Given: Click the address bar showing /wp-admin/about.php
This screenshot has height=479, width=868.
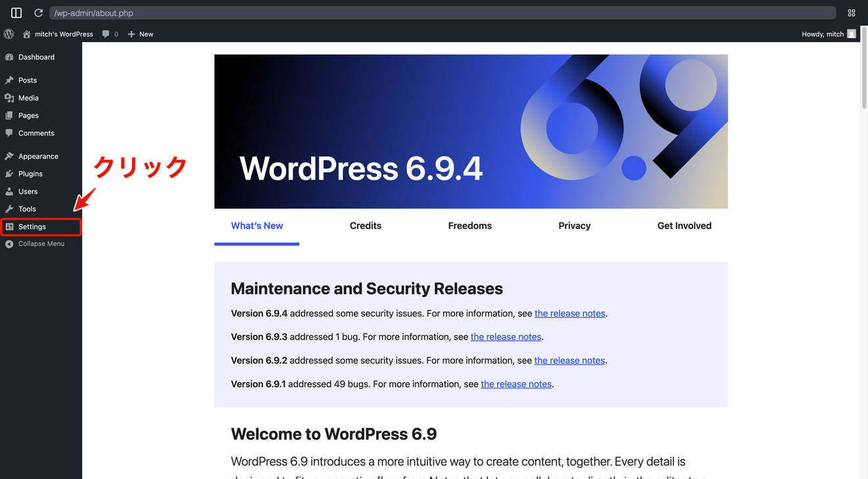Looking at the screenshot, I should [443, 13].
